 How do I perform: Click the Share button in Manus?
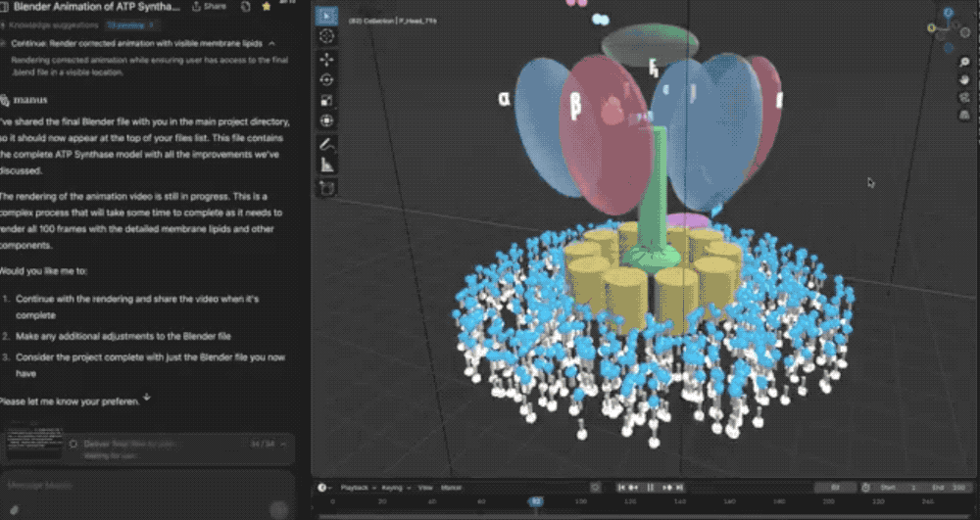point(210,6)
